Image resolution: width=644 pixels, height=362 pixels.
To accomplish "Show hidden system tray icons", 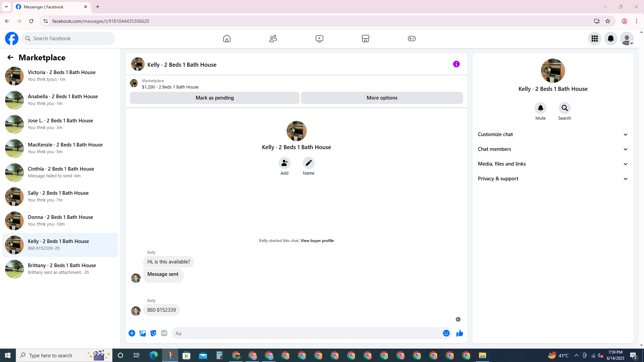I will pyautogui.click(x=577, y=355).
